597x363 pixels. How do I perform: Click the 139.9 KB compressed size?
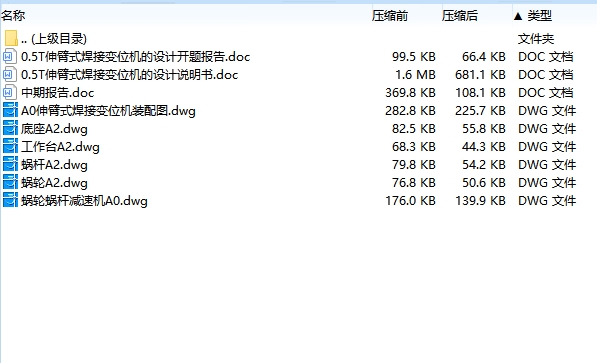(480, 200)
